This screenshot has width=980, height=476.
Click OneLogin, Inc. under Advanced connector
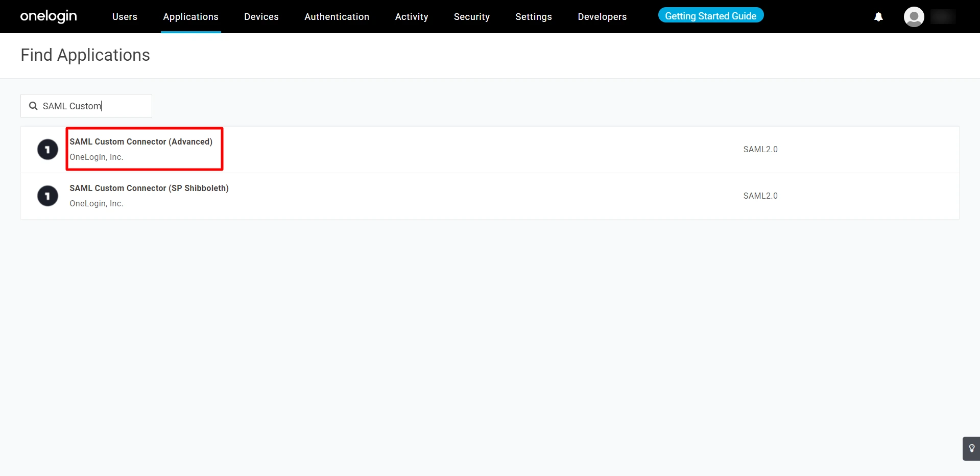pyautogui.click(x=97, y=157)
